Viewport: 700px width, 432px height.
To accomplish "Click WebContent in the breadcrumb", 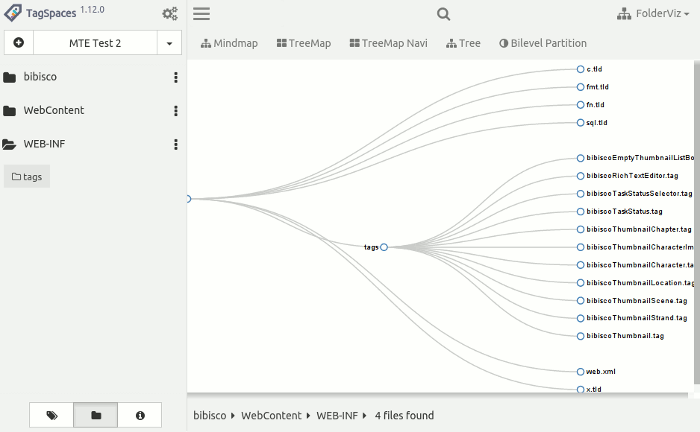I will [x=271, y=415].
